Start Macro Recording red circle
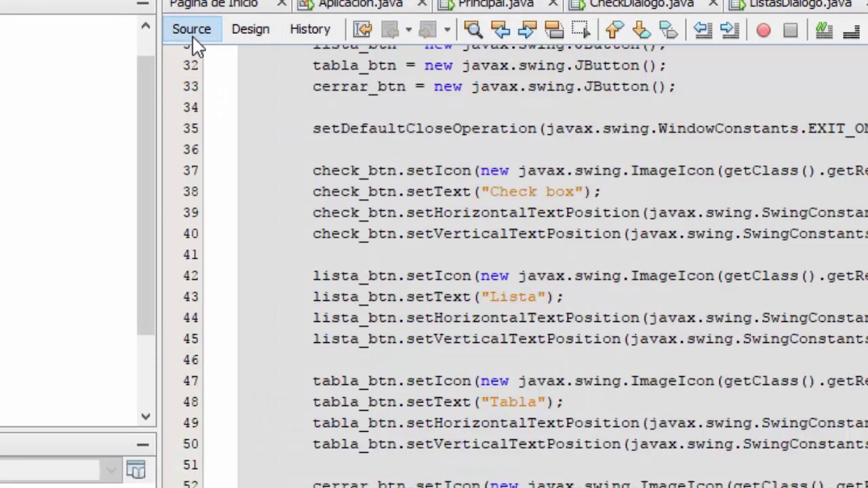The height and width of the screenshot is (488, 868). coord(764,30)
